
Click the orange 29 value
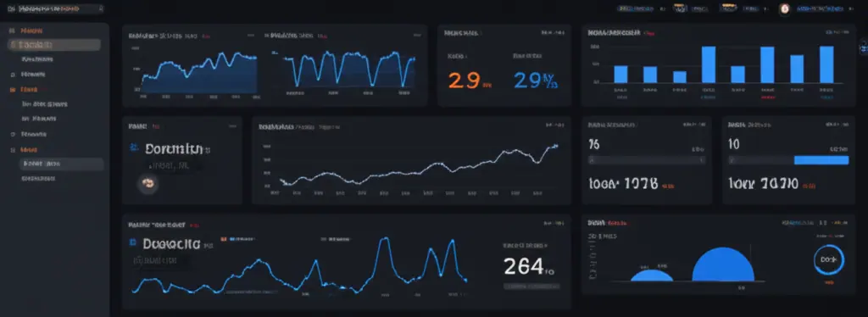pyautogui.click(x=464, y=81)
